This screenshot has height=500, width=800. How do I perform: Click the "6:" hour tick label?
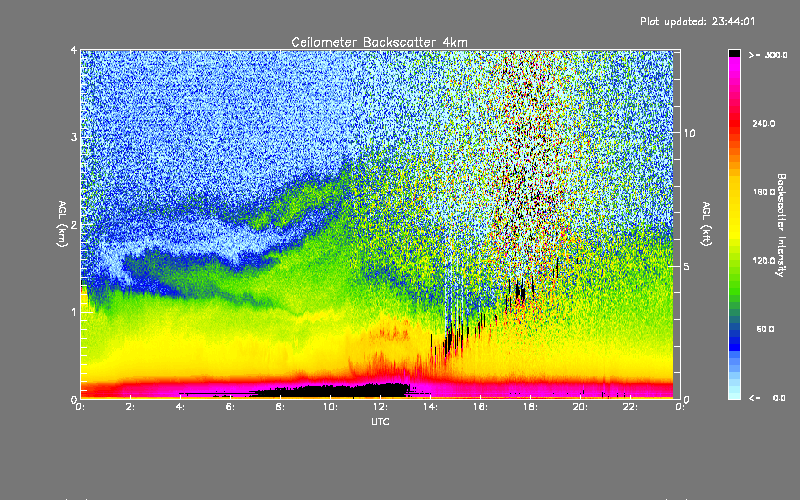click(231, 407)
